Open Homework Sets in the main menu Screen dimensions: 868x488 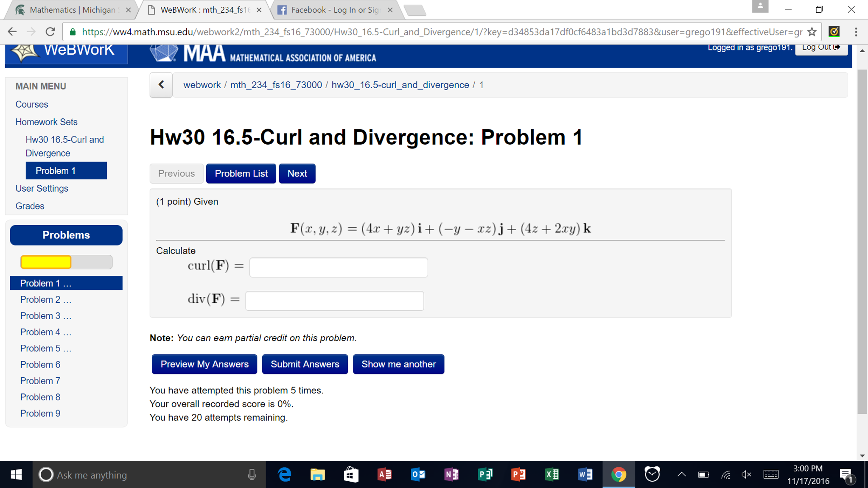coord(47,122)
